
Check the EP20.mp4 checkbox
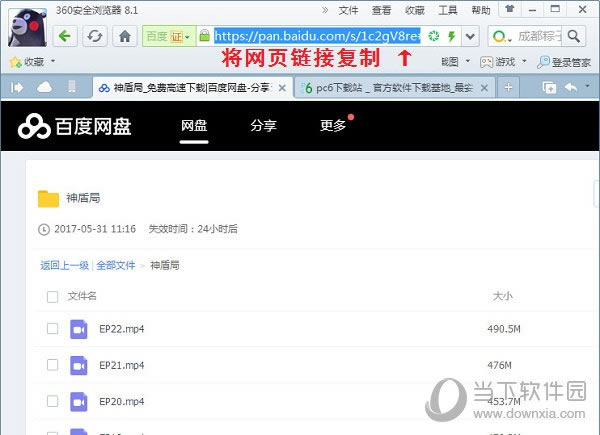tap(52, 401)
